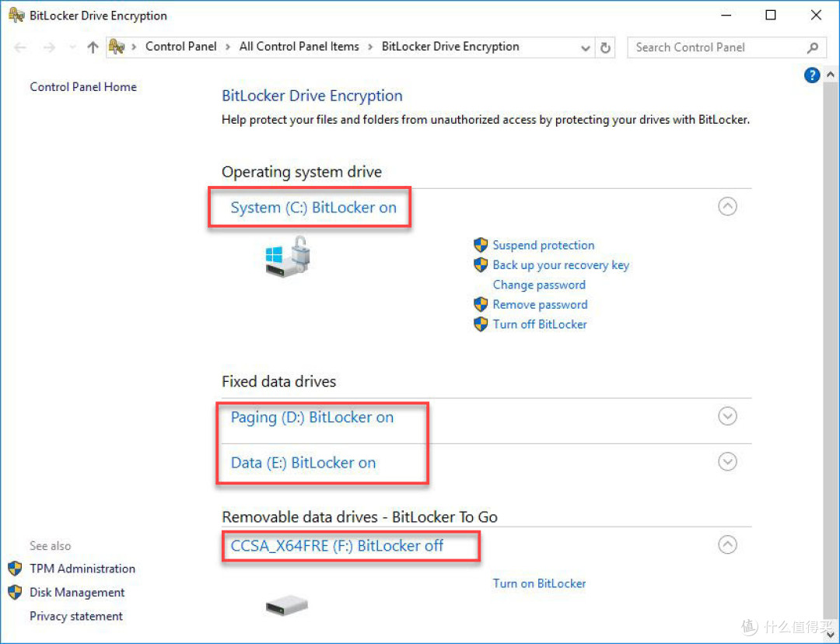Viewport: 840px width, 644px height.
Task: Click the scroll down arrow
Action: coord(831,635)
